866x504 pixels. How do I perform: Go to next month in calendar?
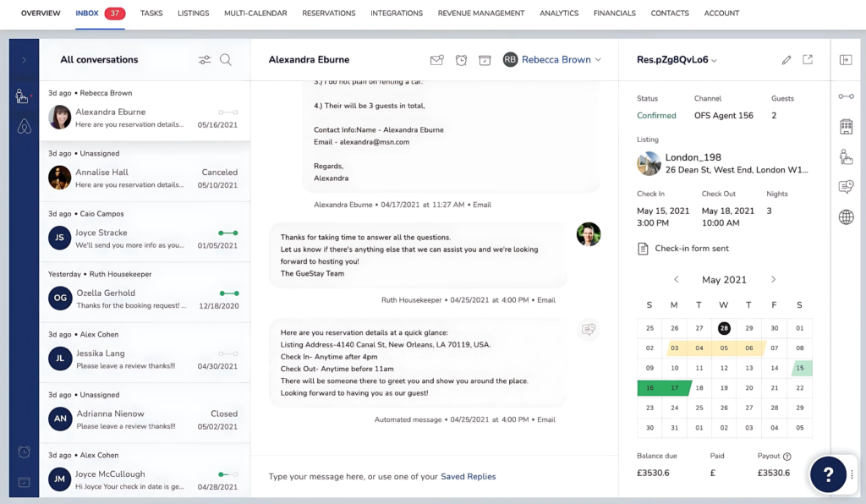point(773,279)
